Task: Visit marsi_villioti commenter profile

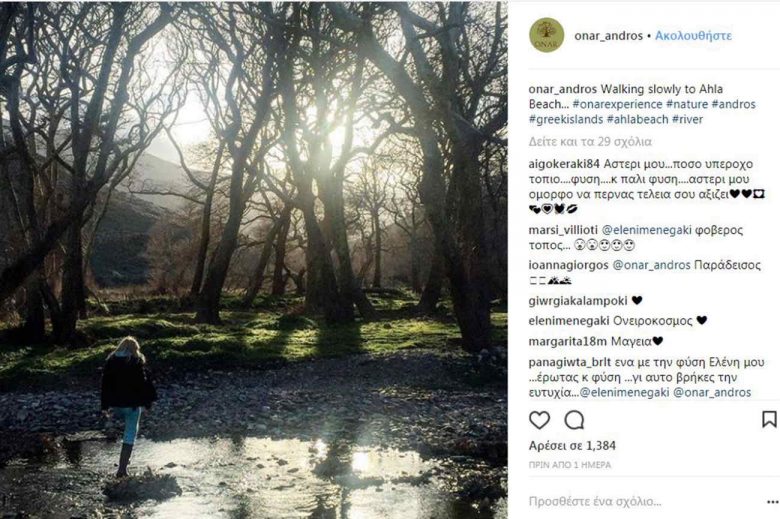Action: tap(564, 229)
